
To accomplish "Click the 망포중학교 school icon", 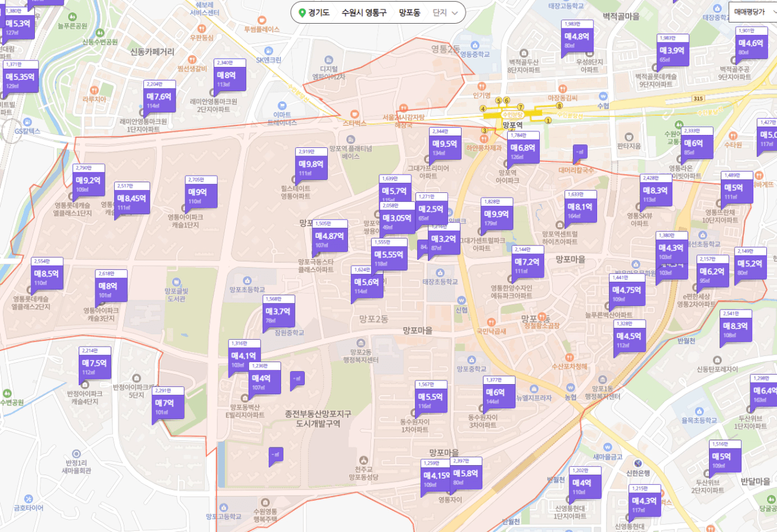I will point(471,360).
